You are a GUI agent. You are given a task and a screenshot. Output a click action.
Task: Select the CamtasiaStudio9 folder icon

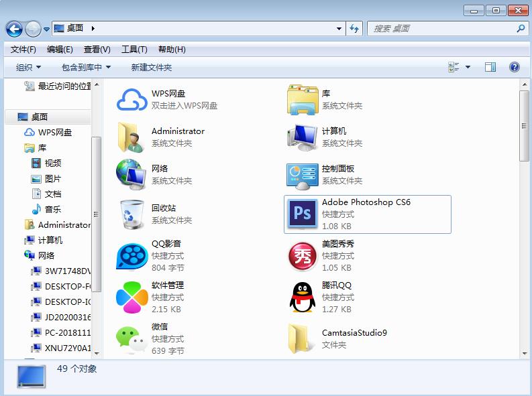click(x=302, y=339)
